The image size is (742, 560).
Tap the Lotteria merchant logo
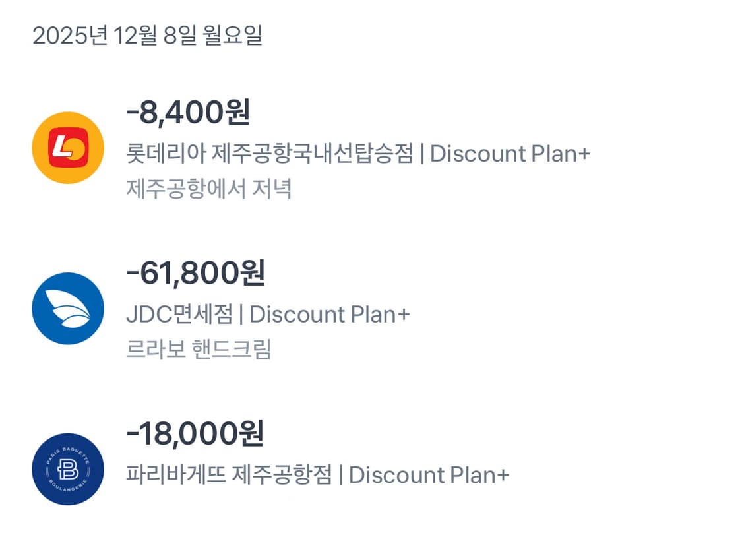pyautogui.click(x=68, y=148)
